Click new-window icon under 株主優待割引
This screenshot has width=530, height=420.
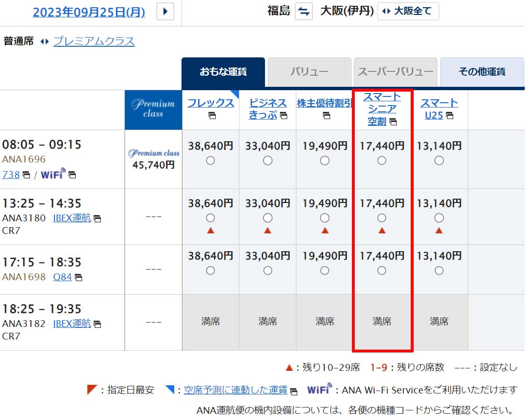(x=326, y=115)
